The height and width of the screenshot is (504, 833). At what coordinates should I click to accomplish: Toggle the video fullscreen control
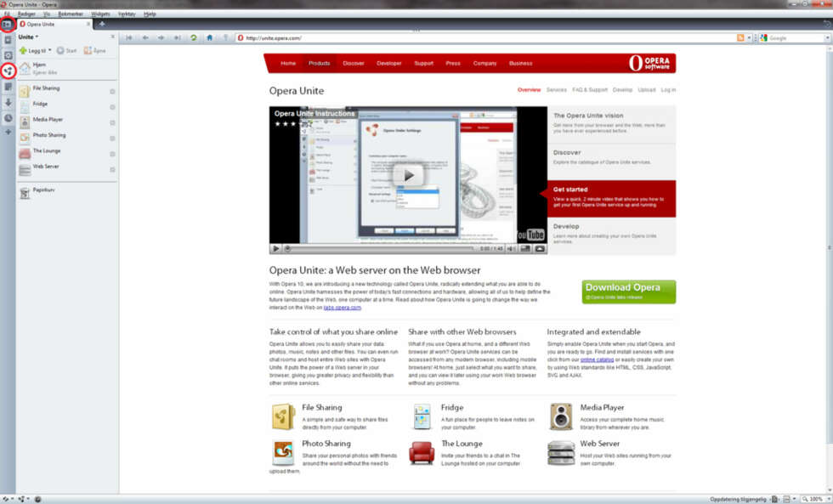tap(540, 248)
